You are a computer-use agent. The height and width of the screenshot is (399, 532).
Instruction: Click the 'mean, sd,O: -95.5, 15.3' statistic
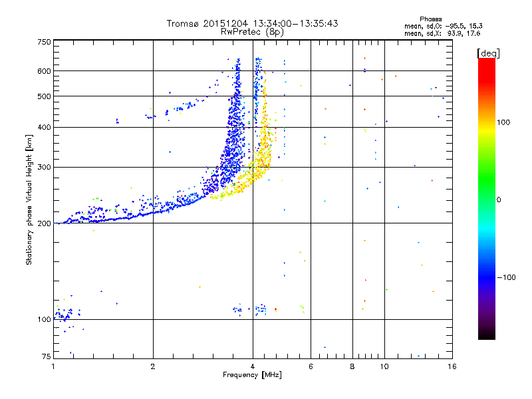[x=443, y=26]
